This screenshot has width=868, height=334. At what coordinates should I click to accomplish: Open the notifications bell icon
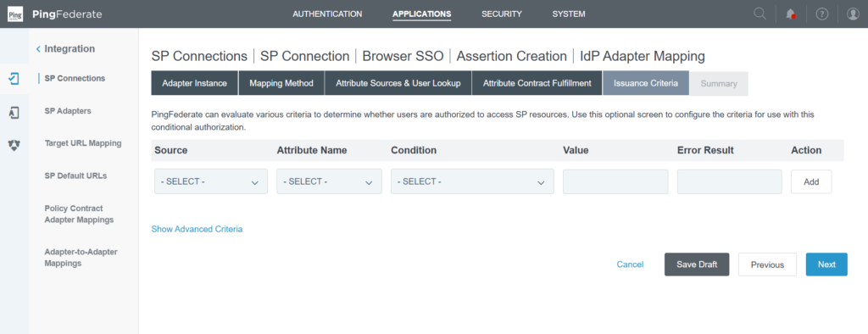791,14
